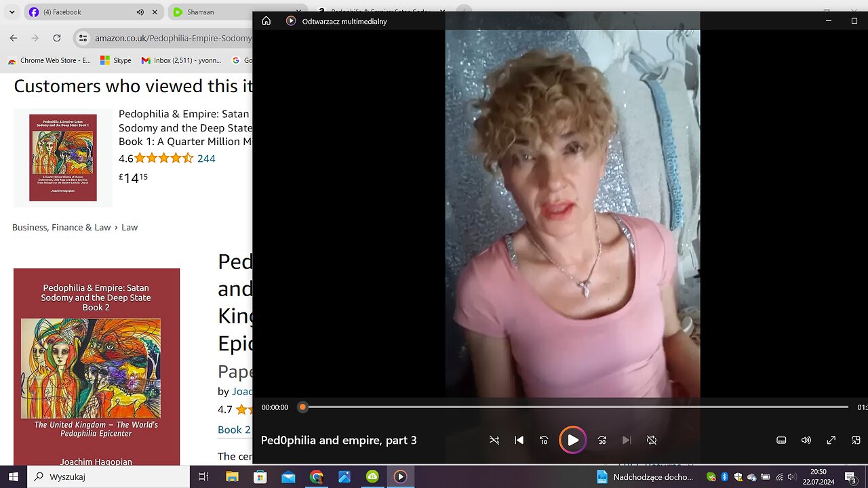Screen dimensions: 868x488
Task: Mute the Facebook tab audio
Action: pos(140,12)
